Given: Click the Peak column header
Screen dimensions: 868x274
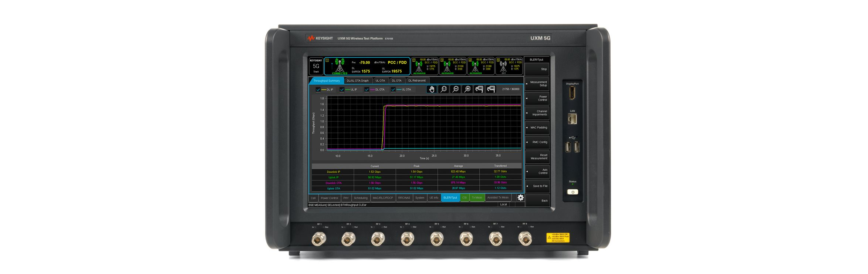Looking at the screenshot, I should coord(416,166).
